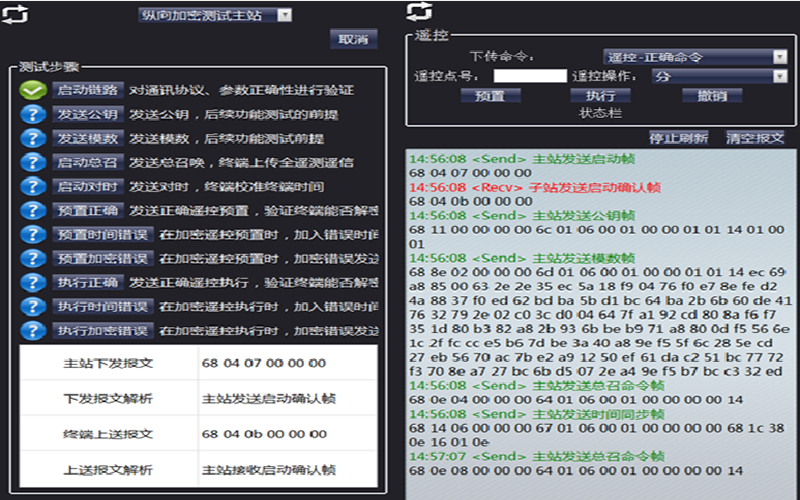800x500 pixels.
Task: Click the question icon next to 启动总召
Action: coord(34,162)
